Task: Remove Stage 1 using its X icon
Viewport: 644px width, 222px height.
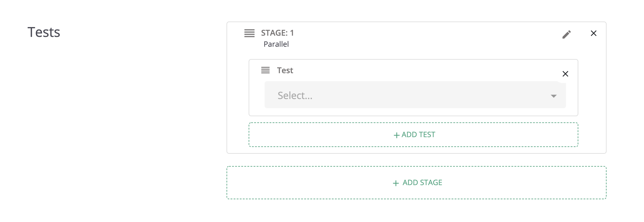Action: (593, 33)
